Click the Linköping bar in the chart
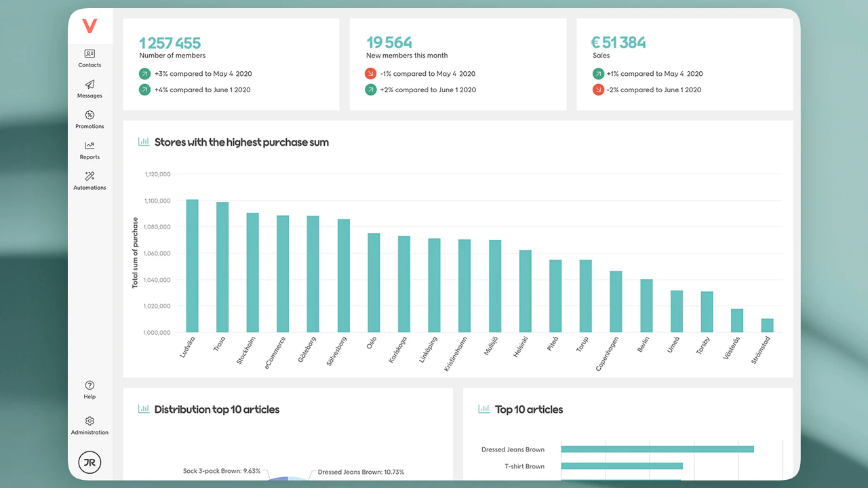This screenshot has height=488, width=868. 435,285
